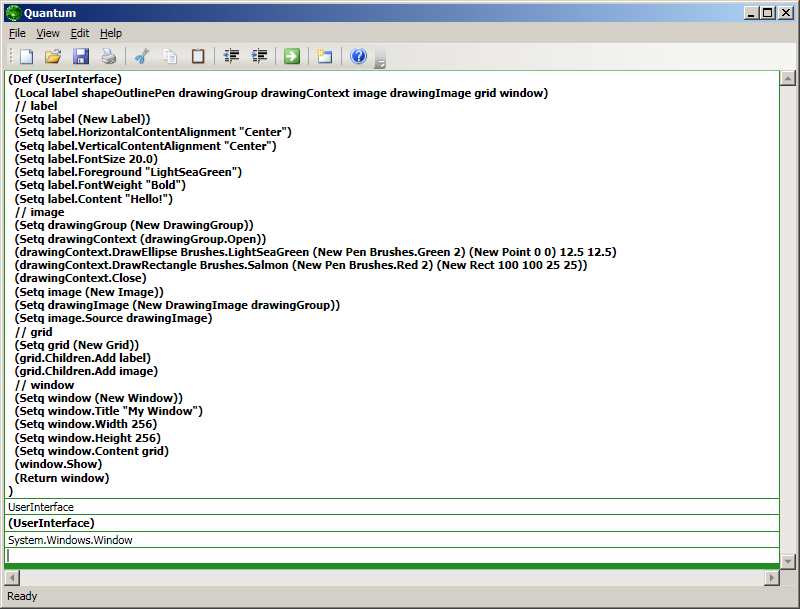Click the "(Setq label (New Label))" line
The width and height of the screenshot is (800, 609).
tap(82, 119)
